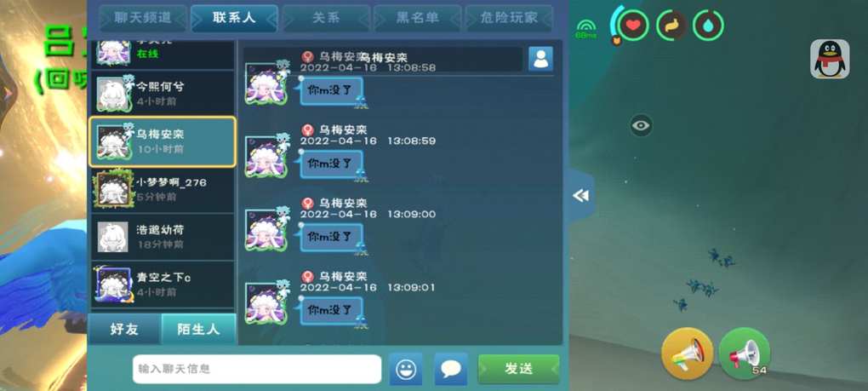
Task: Switch to the 好友 friends list
Action: 124,330
